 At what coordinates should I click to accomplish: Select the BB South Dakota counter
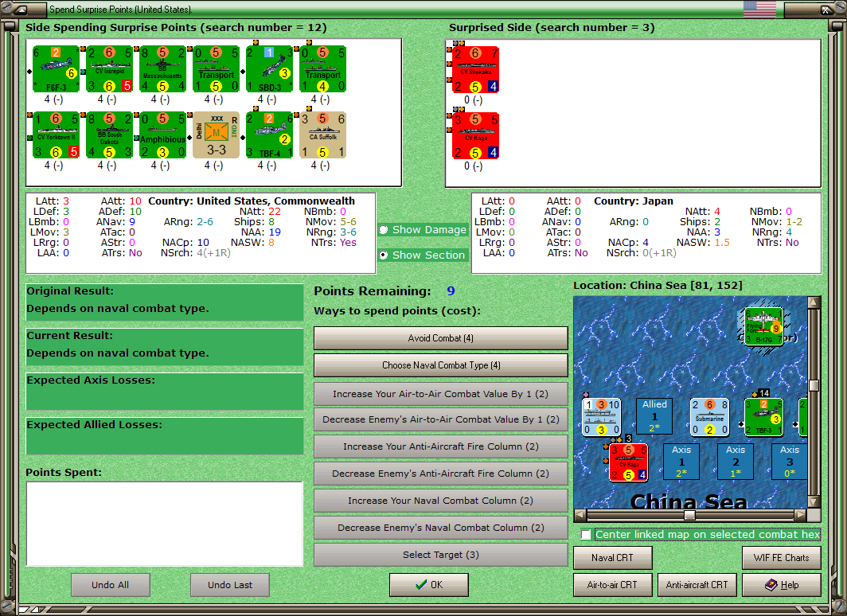pos(110,135)
